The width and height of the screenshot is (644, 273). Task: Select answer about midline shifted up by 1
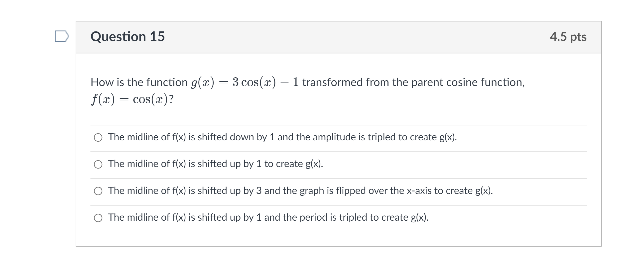tap(98, 164)
